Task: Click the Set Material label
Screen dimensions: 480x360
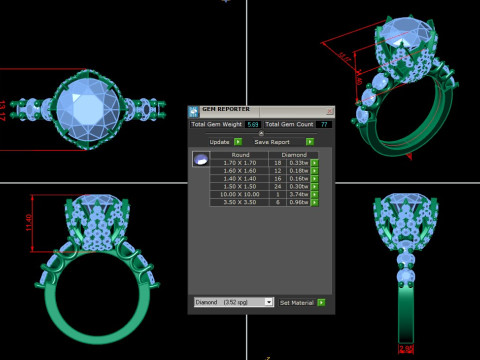Action: coord(297,303)
